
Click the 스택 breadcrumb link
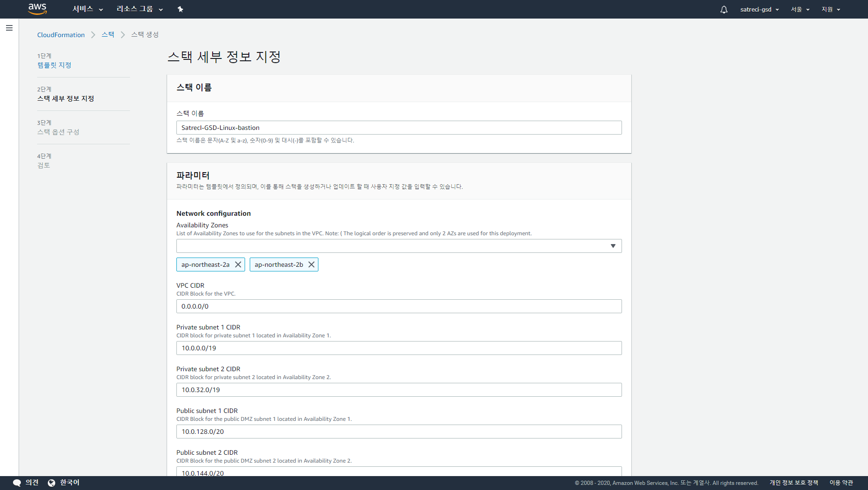(x=108, y=35)
